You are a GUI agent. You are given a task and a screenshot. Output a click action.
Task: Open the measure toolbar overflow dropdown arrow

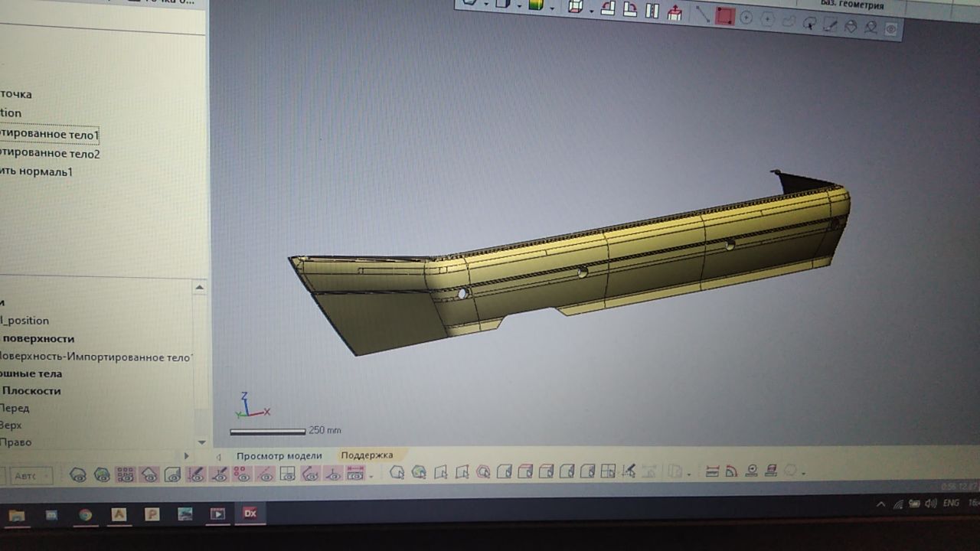tap(803, 474)
